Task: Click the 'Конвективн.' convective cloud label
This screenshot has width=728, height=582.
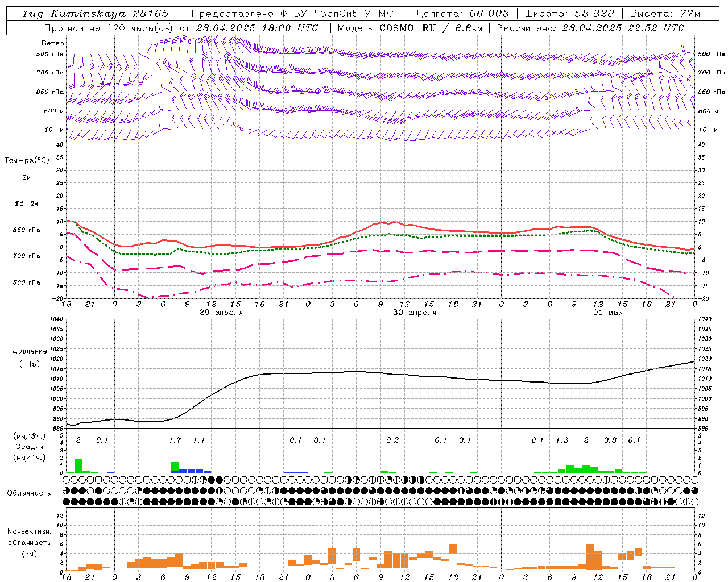Action: click(x=29, y=531)
